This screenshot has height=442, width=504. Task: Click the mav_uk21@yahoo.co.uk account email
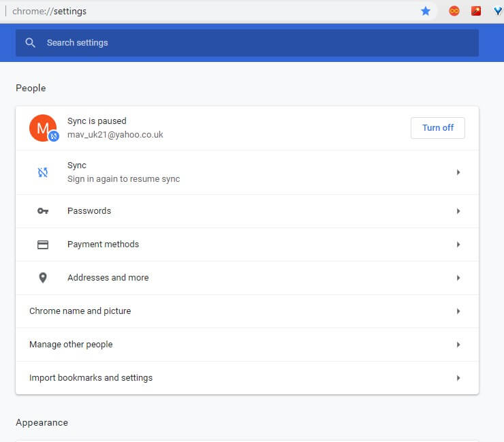[115, 135]
